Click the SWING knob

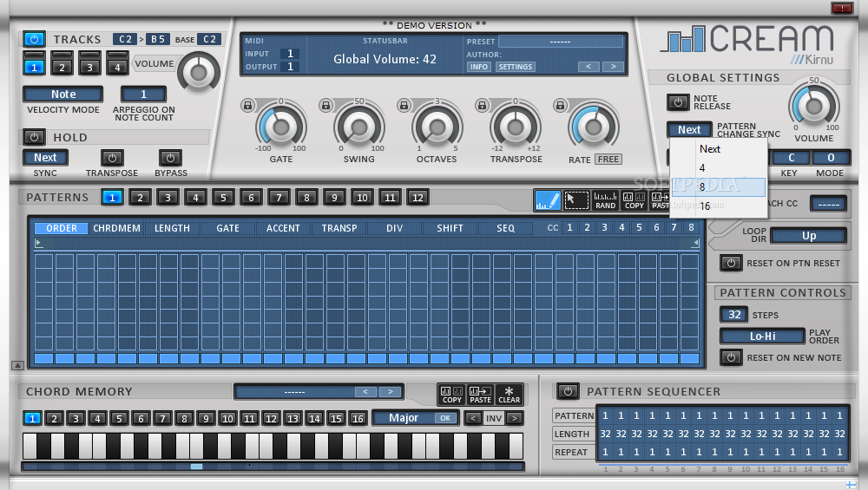[358, 127]
